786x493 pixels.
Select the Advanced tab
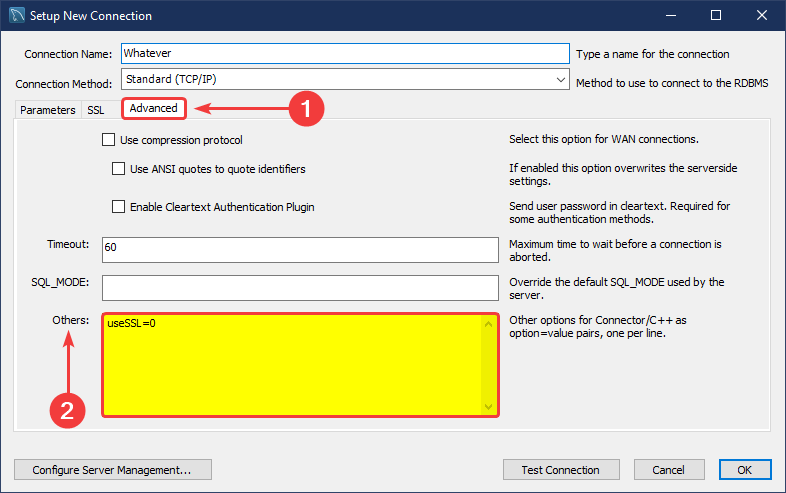click(153, 108)
